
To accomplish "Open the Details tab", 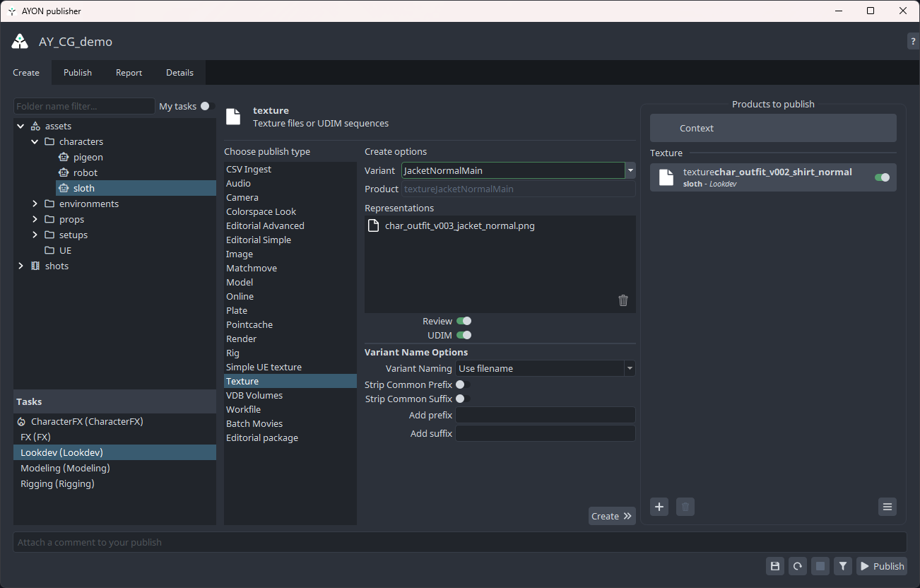I will click(x=180, y=73).
